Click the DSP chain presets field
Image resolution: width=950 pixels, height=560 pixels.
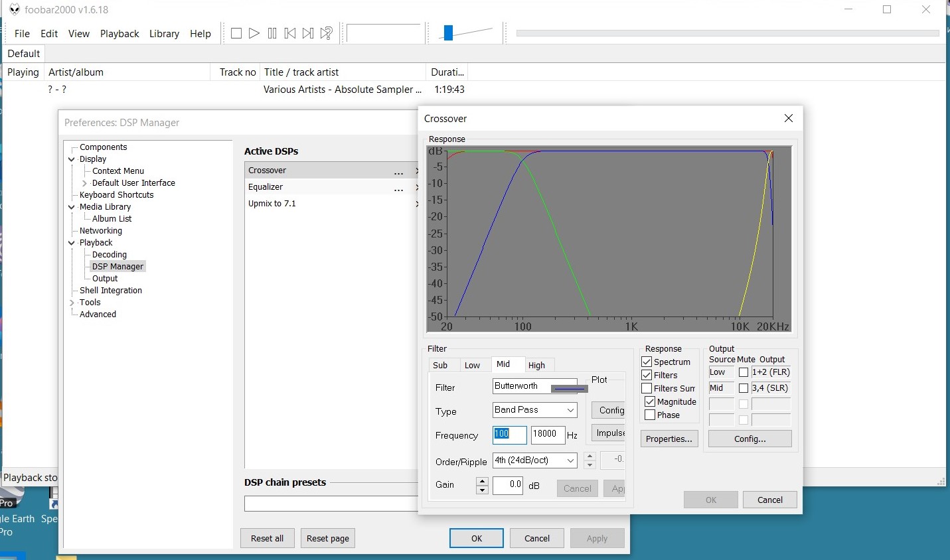point(331,504)
